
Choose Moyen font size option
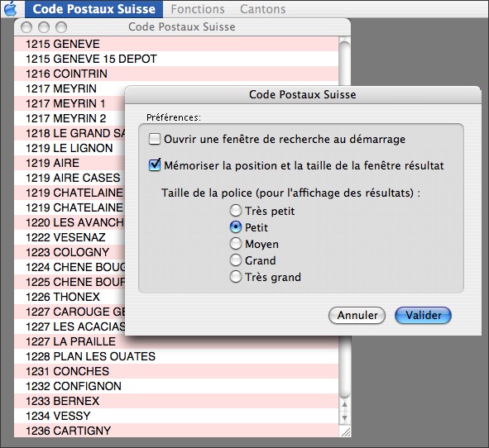pos(236,244)
